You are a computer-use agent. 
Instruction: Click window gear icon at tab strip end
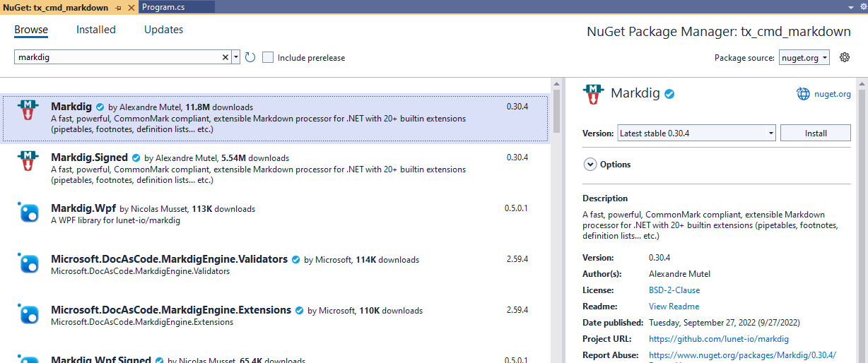(x=863, y=6)
